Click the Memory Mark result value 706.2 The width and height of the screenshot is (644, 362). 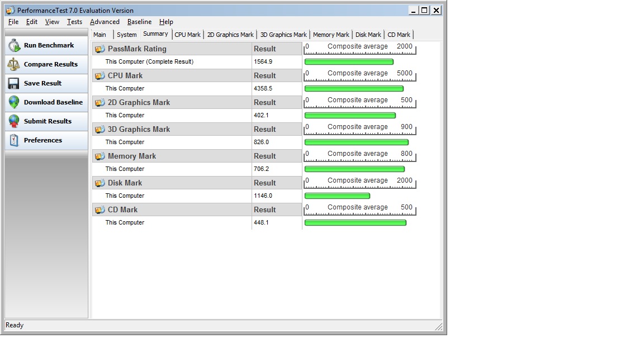pyautogui.click(x=261, y=169)
